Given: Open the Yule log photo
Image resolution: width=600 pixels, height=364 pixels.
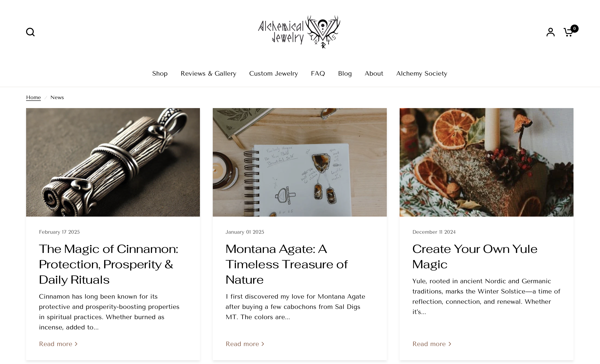Looking at the screenshot, I should coord(486,162).
